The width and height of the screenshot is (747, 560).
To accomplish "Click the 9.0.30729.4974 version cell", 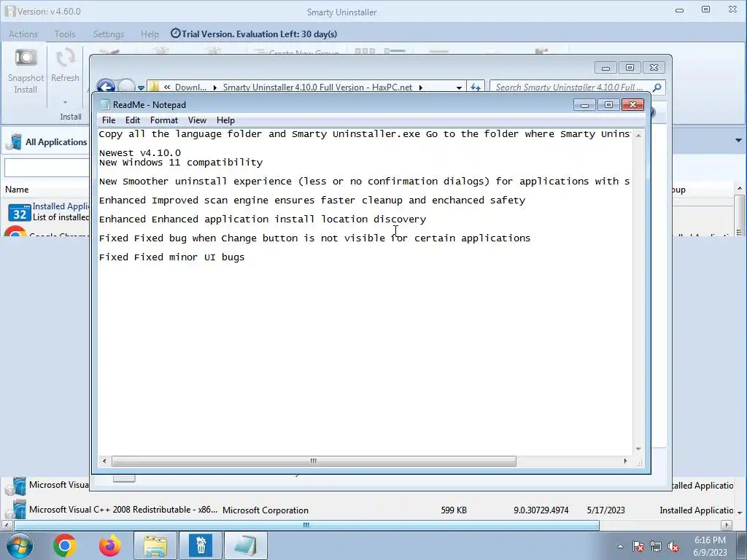I will coord(541,510).
